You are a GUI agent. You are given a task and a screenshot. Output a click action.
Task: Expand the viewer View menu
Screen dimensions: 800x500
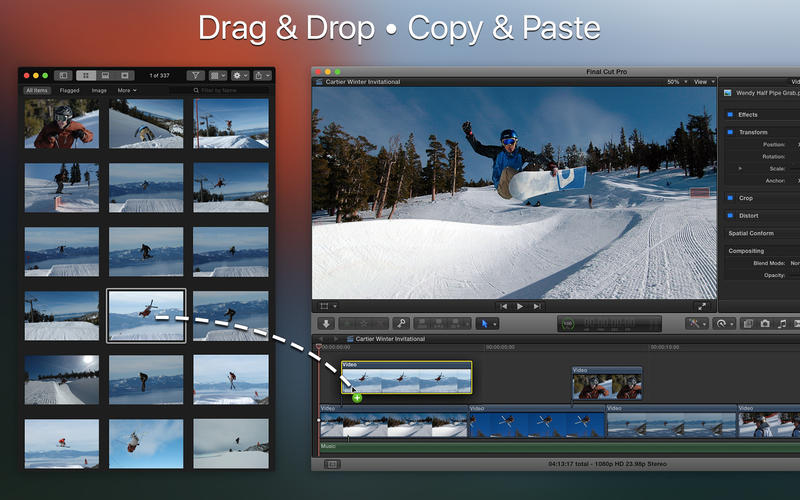703,82
